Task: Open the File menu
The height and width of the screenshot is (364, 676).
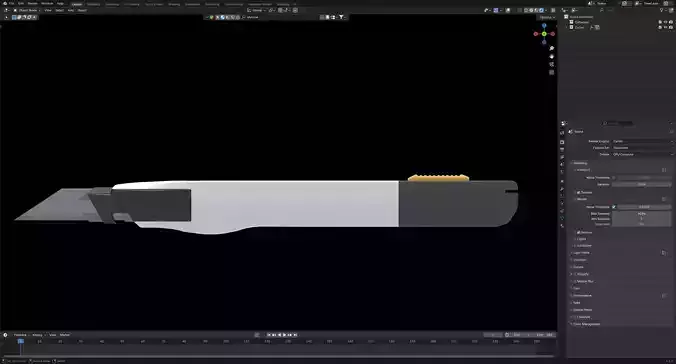Action: pyautogui.click(x=12, y=3)
